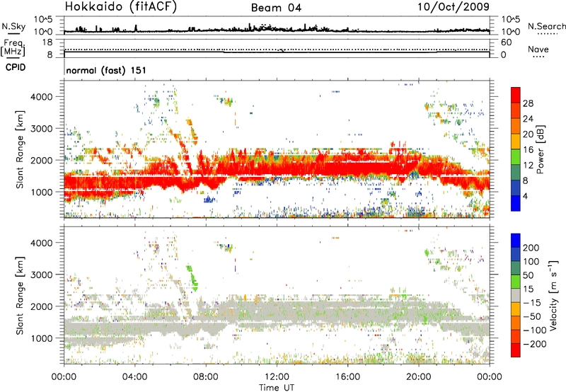Click the 'N.Sky' legend label
This screenshot has height=392, width=566.
(x=13, y=26)
